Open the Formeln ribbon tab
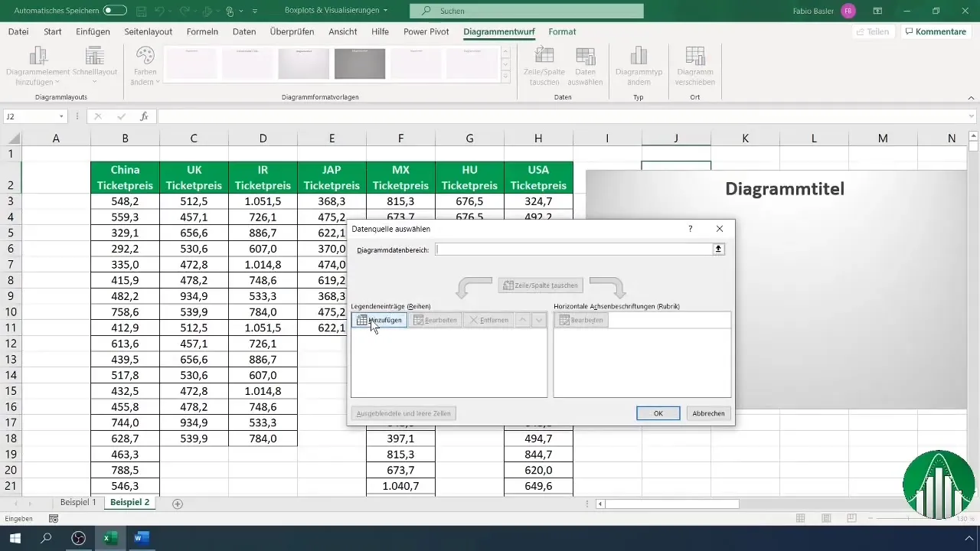Viewport: 980px width, 551px height. [202, 31]
